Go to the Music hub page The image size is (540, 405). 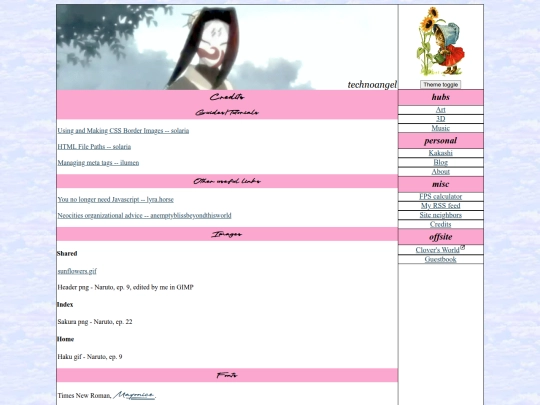click(x=440, y=128)
